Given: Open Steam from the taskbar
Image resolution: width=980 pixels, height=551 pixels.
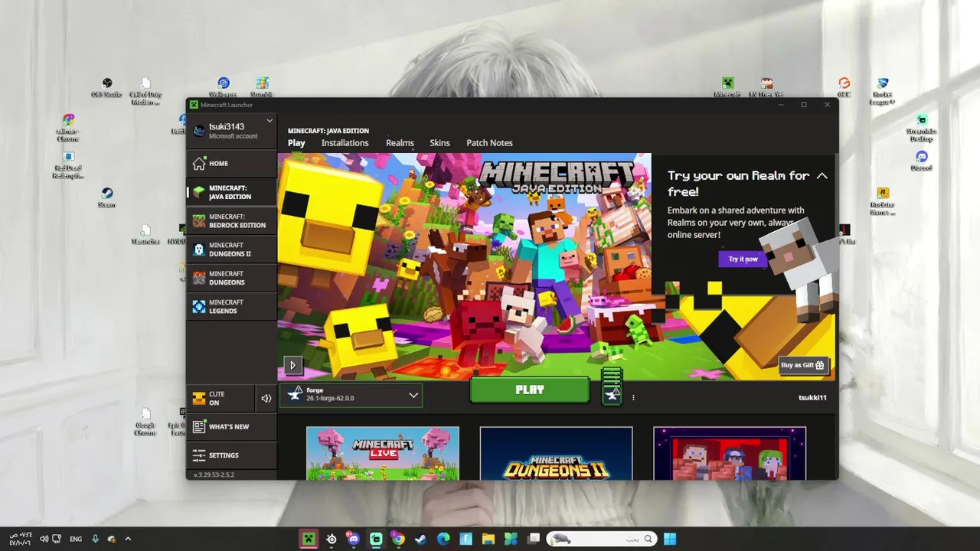Looking at the screenshot, I should [x=420, y=539].
